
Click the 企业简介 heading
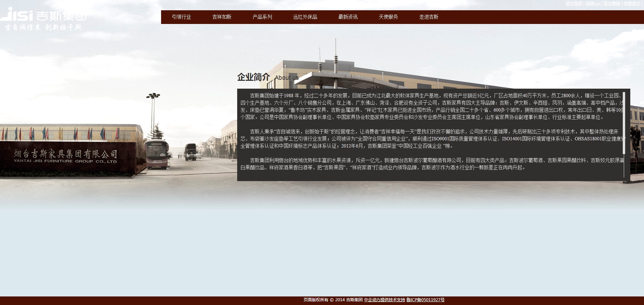coord(253,77)
